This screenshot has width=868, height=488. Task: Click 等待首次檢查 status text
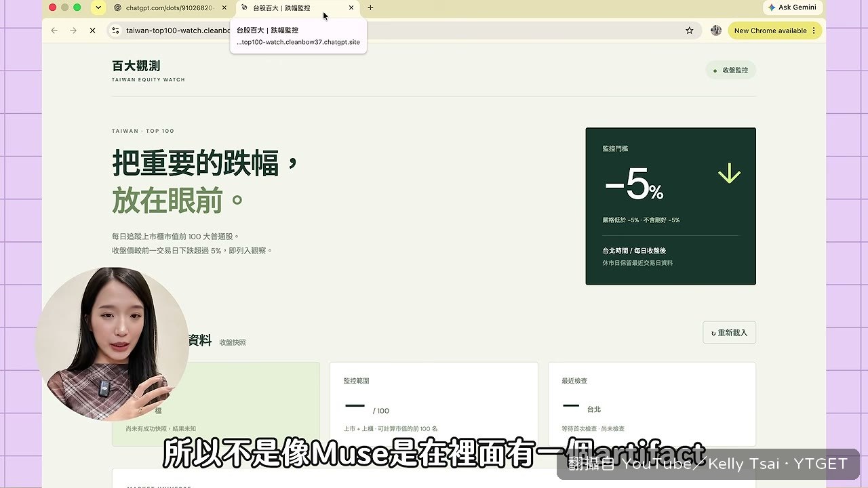(x=593, y=429)
